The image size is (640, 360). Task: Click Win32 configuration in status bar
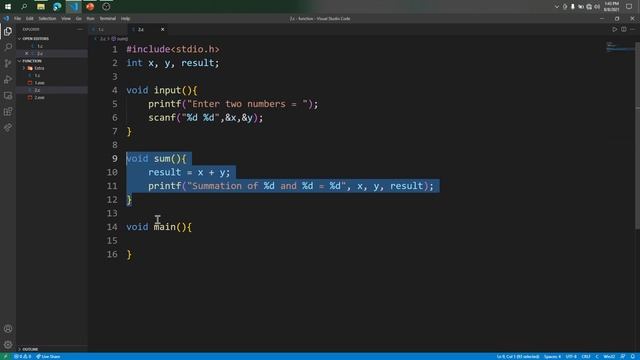pyautogui.click(x=609, y=357)
